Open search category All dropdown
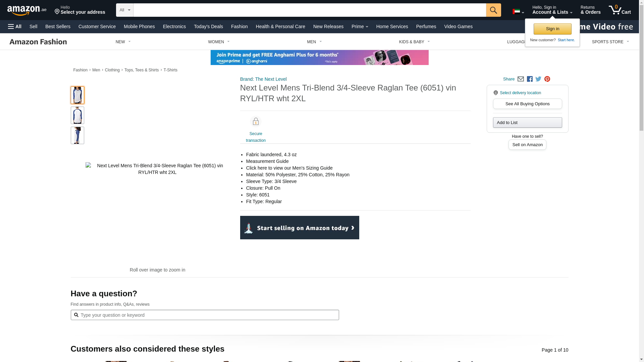 pyautogui.click(x=124, y=10)
